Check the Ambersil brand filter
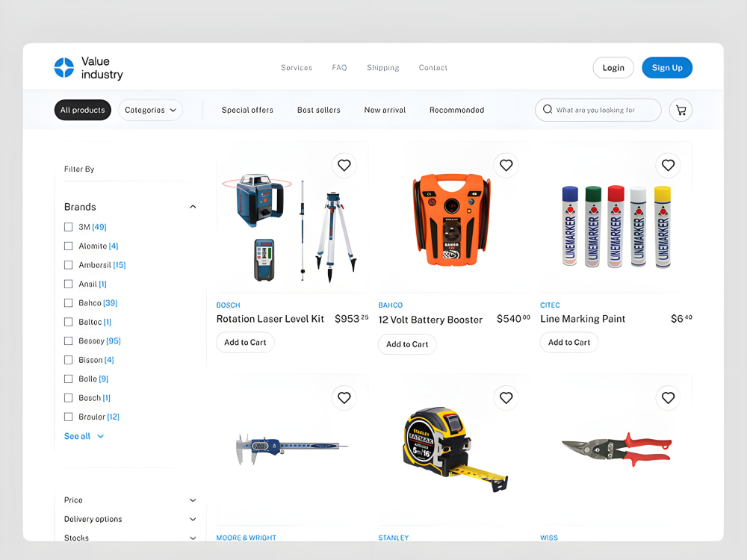Screen dimensions: 747x560 69,265
